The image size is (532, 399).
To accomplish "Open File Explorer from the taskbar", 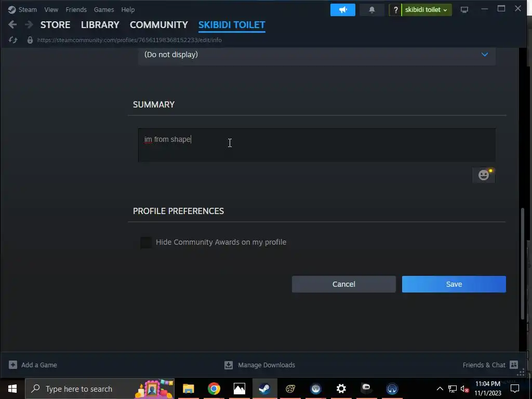I will click(x=188, y=389).
